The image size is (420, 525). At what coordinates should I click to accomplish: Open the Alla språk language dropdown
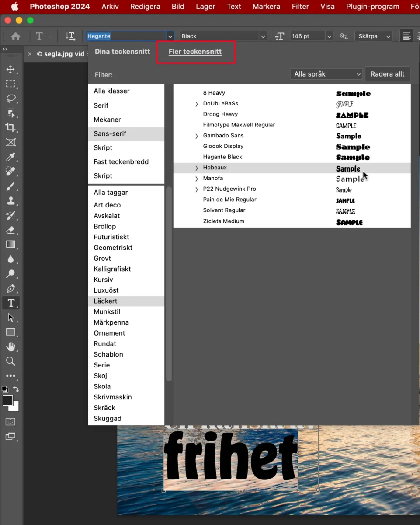coord(326,74)
